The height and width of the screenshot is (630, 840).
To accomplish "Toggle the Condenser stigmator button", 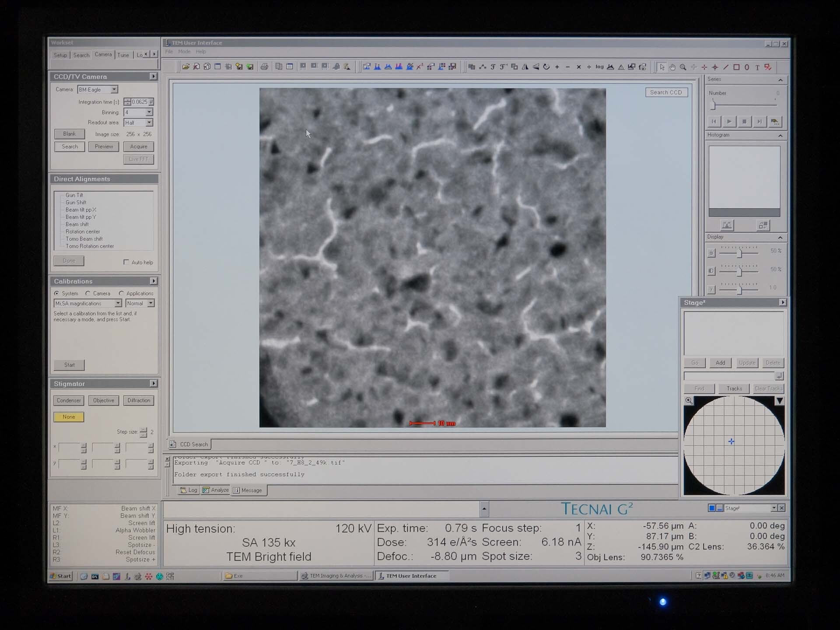I will tap(69, 400).
